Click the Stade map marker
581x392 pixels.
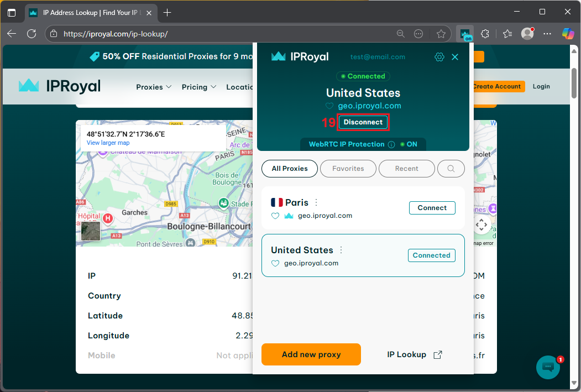pos(223,203)
